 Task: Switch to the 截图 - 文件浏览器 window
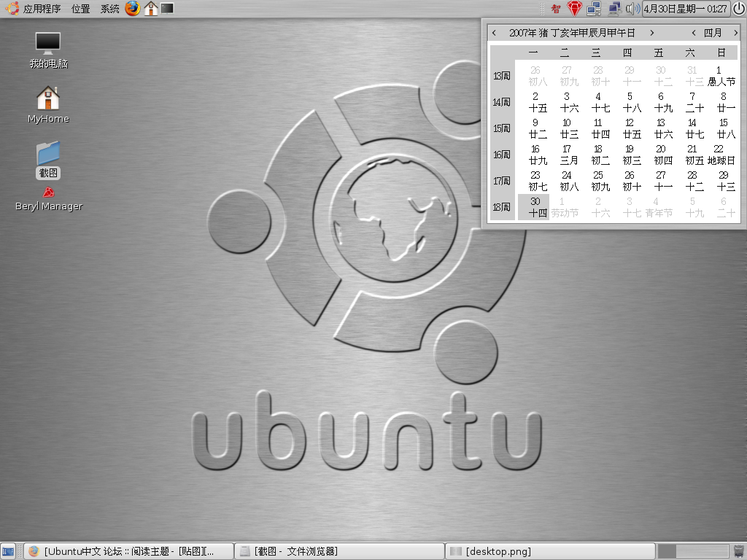pyautogui.click(x=340, y=551)
